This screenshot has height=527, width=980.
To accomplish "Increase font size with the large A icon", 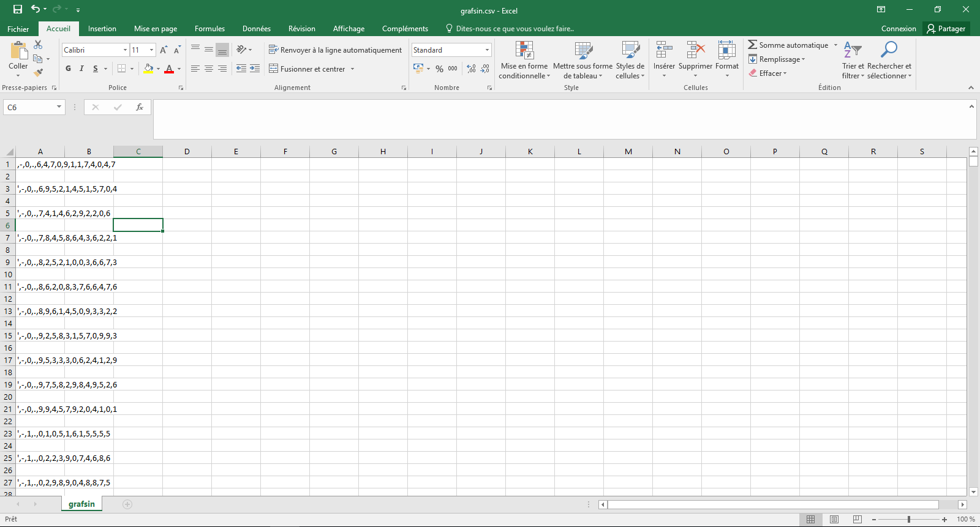I will 164,50.
